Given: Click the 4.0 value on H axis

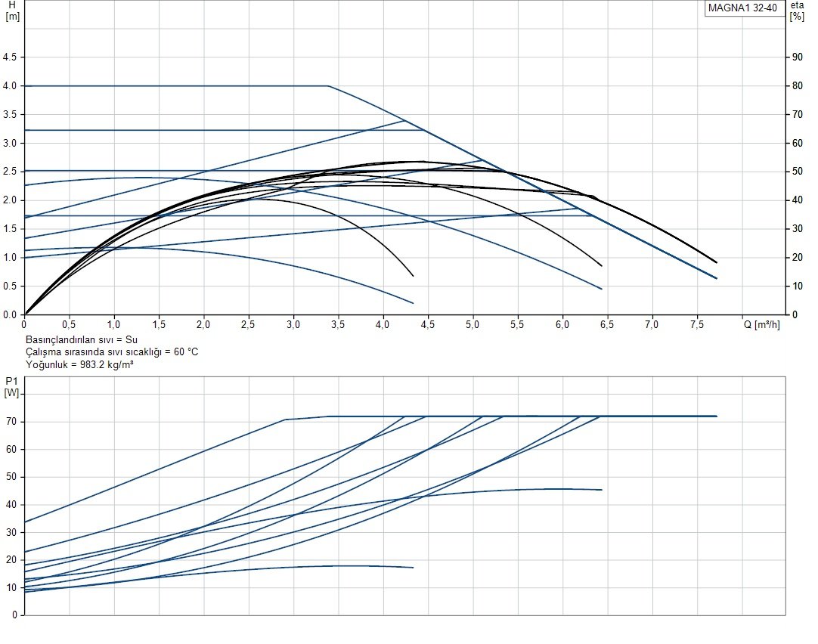Looking at the screenshot, I should [x=10, y=85].
